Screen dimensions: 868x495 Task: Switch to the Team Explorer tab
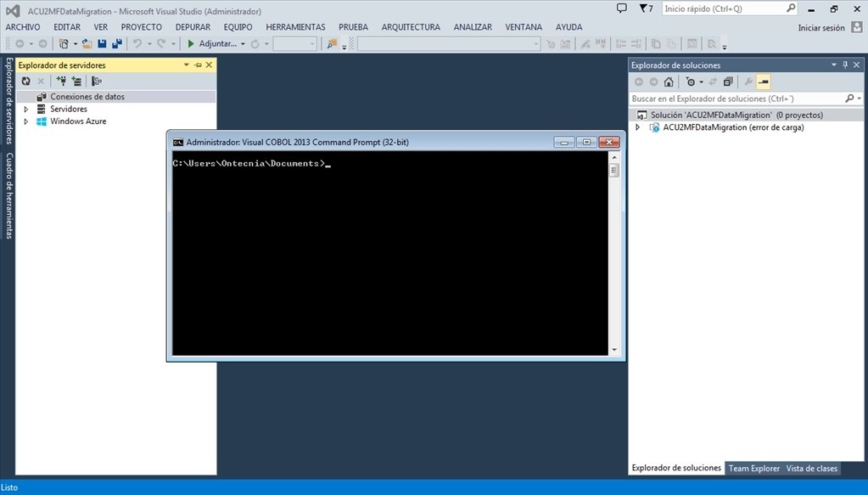click(x=754, y=469)
